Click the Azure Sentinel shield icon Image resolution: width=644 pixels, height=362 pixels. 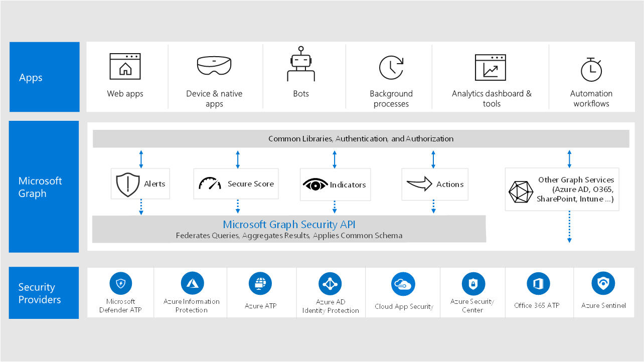click(x=603, y=284)
